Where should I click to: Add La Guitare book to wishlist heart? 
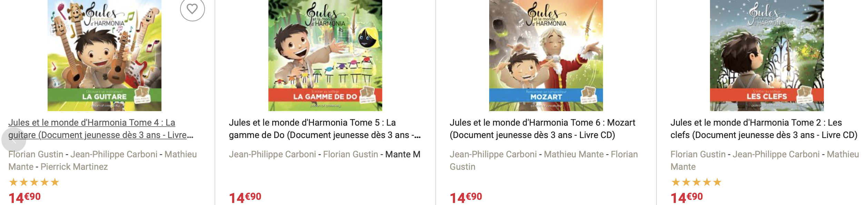[192, 9]
